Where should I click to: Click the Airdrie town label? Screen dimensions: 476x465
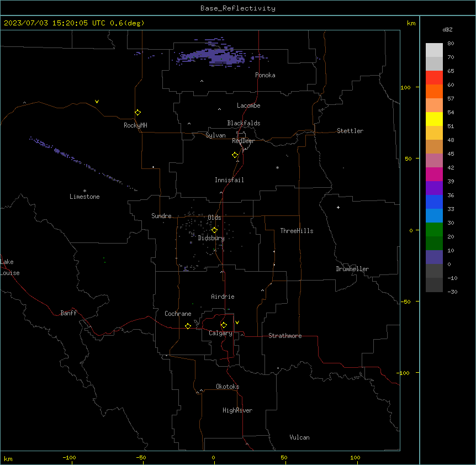[x=223, y=297]
